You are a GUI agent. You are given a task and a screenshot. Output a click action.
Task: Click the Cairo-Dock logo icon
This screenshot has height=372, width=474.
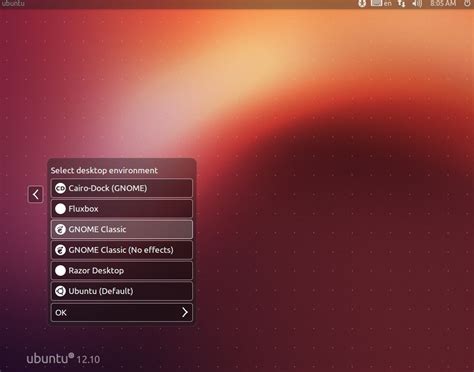60,188
